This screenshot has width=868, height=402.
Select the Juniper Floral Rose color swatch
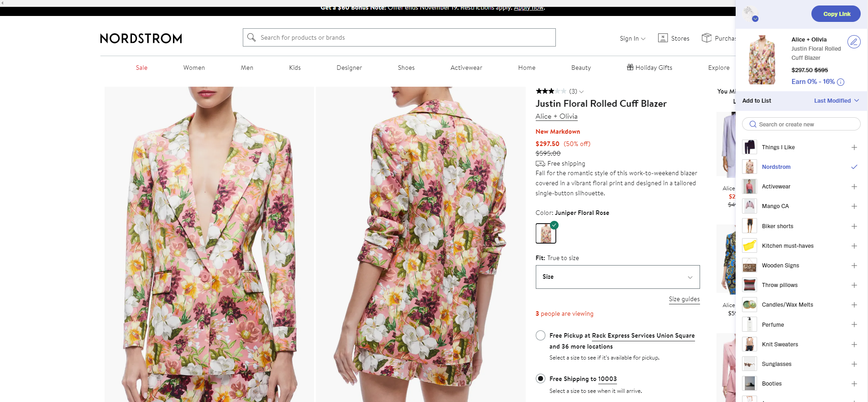click(x=546, y=233)
